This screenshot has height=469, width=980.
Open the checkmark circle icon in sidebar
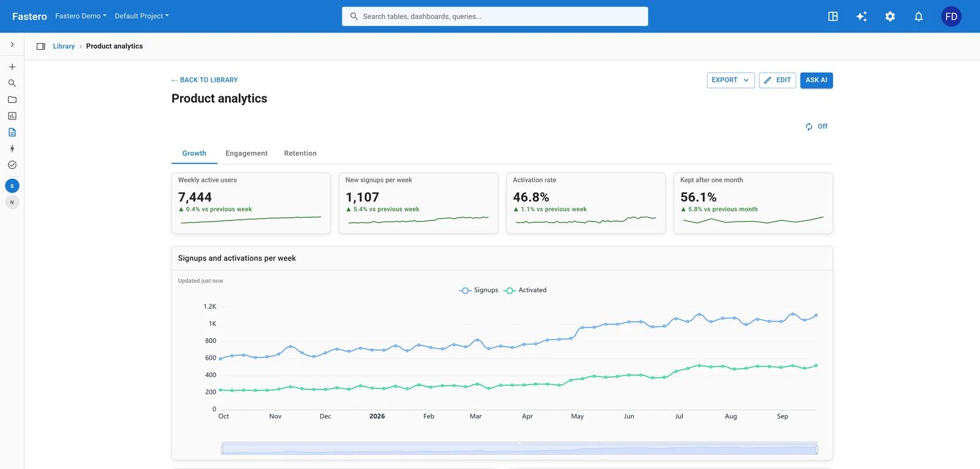coord(12,165)
